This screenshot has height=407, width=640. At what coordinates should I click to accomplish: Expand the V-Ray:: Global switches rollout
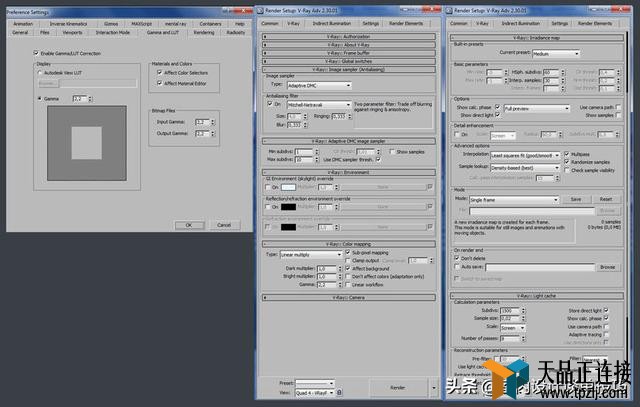[x=349, y=61]
